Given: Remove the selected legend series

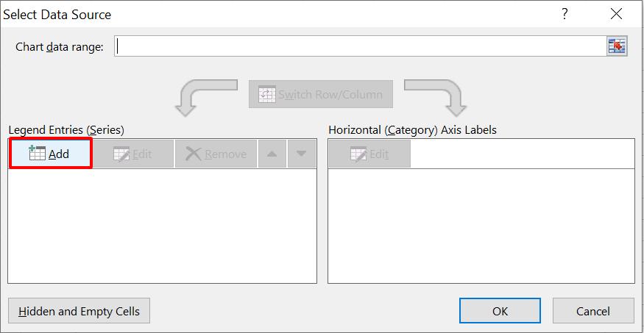Looking at the screenshot, I should tap(216, 154).
